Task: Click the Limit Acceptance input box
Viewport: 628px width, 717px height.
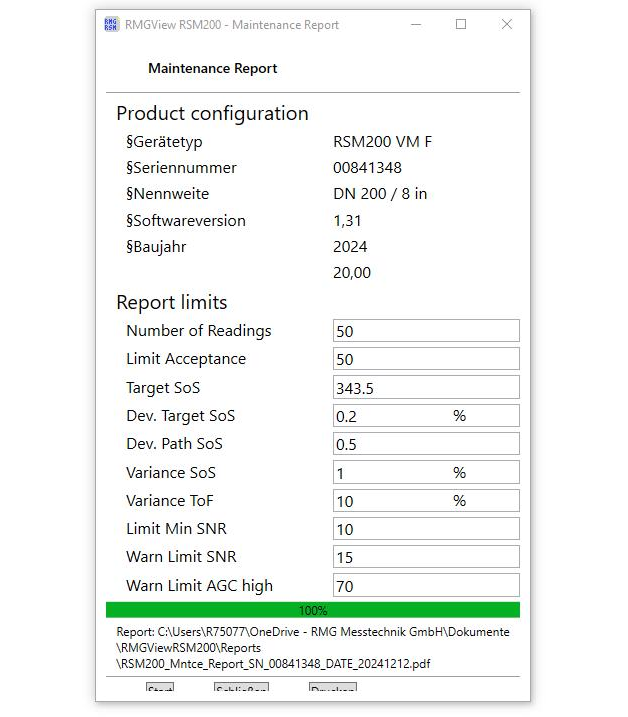Action: (425, 359)
